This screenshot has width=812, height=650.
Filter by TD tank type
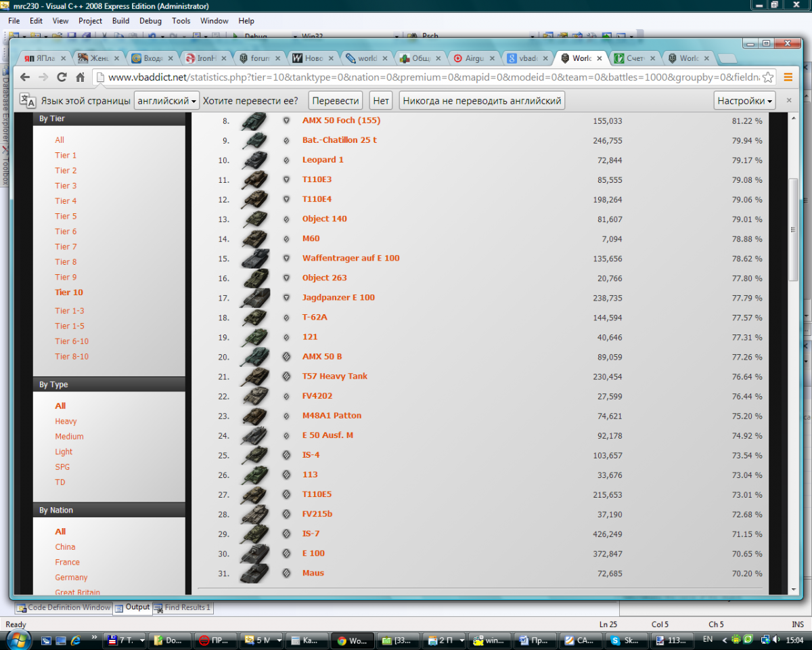pos(60,482)
